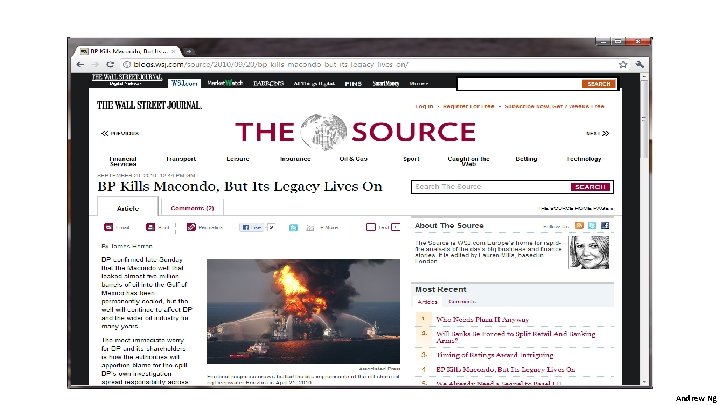This screenshot has height=405, width=720.
Task: Switch to the Comments tab under Most Recent
Action: tap(462, 302)
